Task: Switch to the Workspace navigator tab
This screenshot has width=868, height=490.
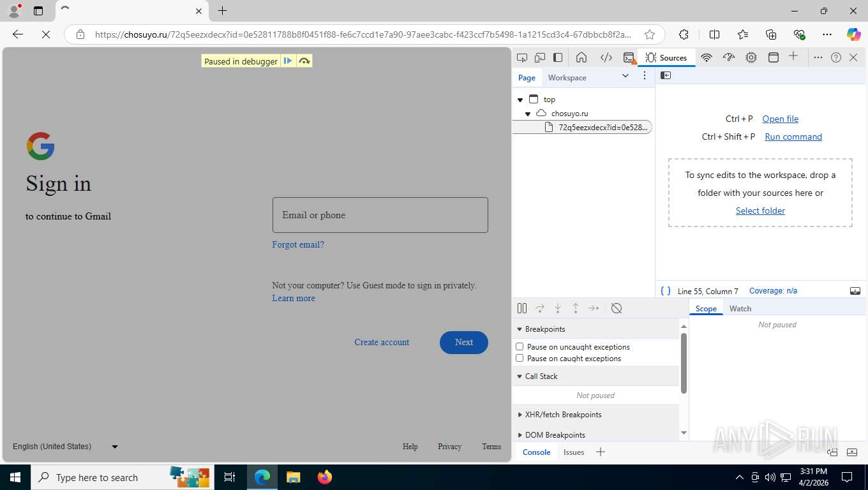Action: pos(567,77)
